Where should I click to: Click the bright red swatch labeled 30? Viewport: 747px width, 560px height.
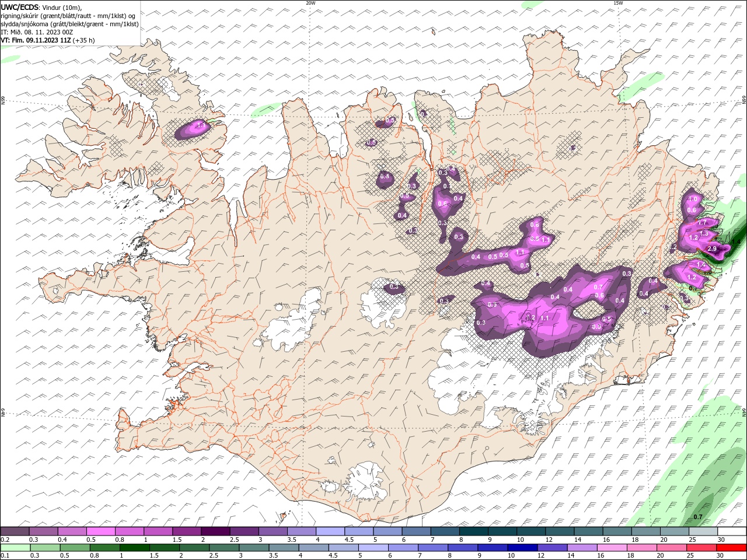coord(731,548)
